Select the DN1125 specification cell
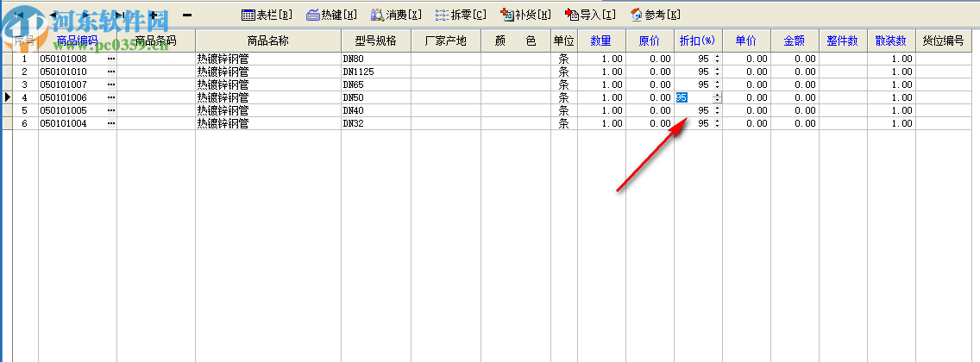 pyautogui.click(x=375, y=72)
